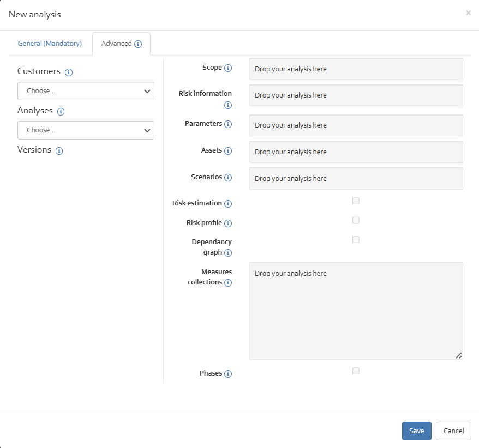Show info for Versions heading

point(59,151)
